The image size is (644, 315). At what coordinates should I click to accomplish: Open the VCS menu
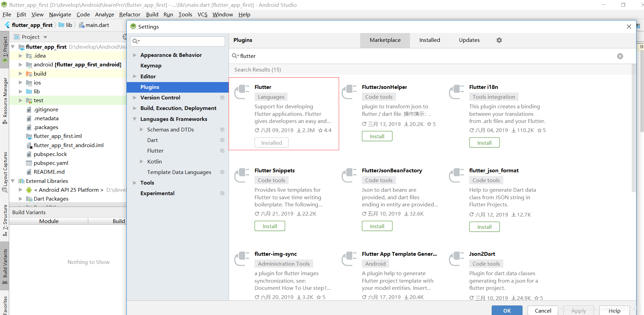(202, 15)
